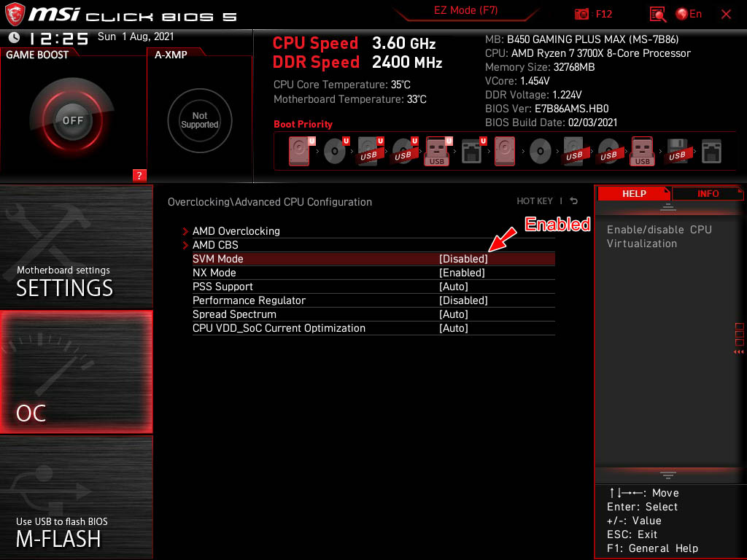Click the DDR Speed 2400 MHz readout
The width and height of the screenshot is (747, 560).
357,63
